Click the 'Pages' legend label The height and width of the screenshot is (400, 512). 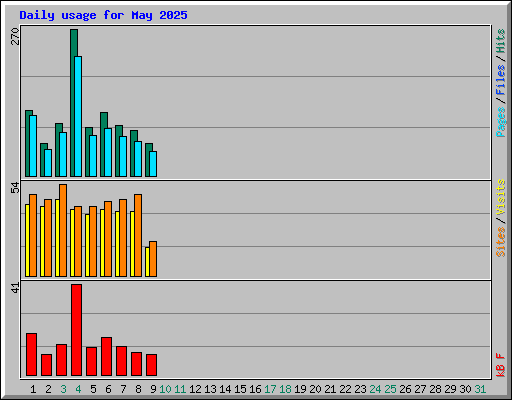(x=501, y=122)
